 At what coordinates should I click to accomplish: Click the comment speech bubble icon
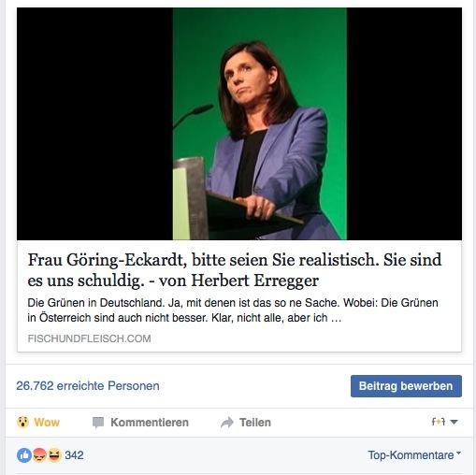pos(98,423)
